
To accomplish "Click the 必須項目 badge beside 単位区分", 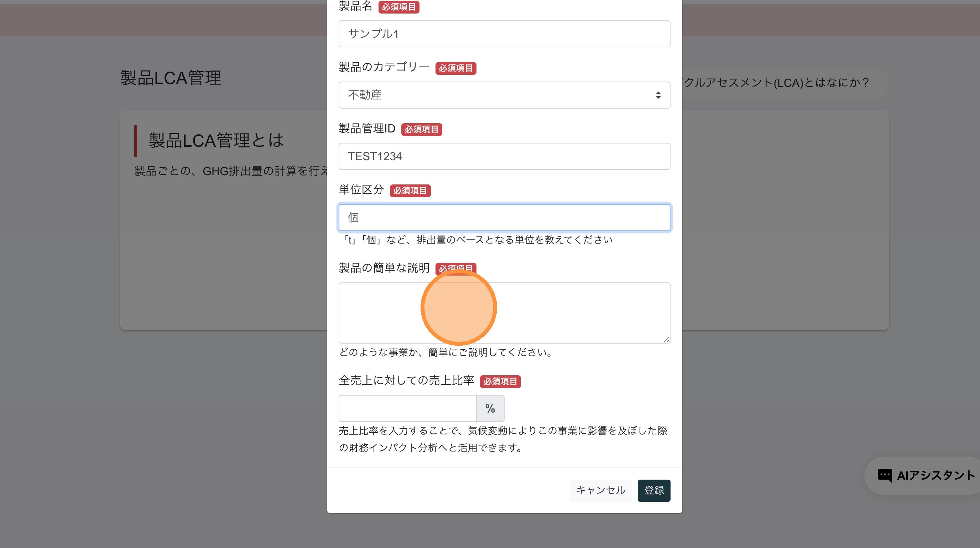I will pyautogui.click(x=410, y=191).
